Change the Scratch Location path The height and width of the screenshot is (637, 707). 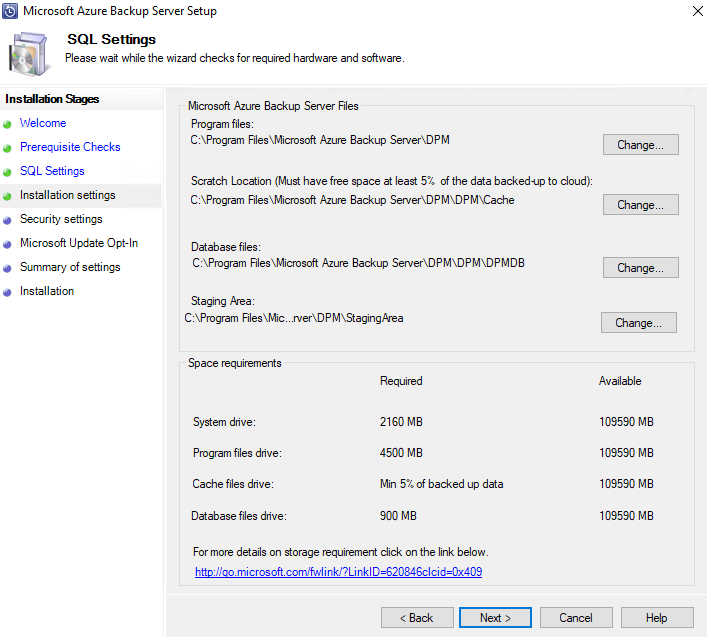tap(640, 205)
